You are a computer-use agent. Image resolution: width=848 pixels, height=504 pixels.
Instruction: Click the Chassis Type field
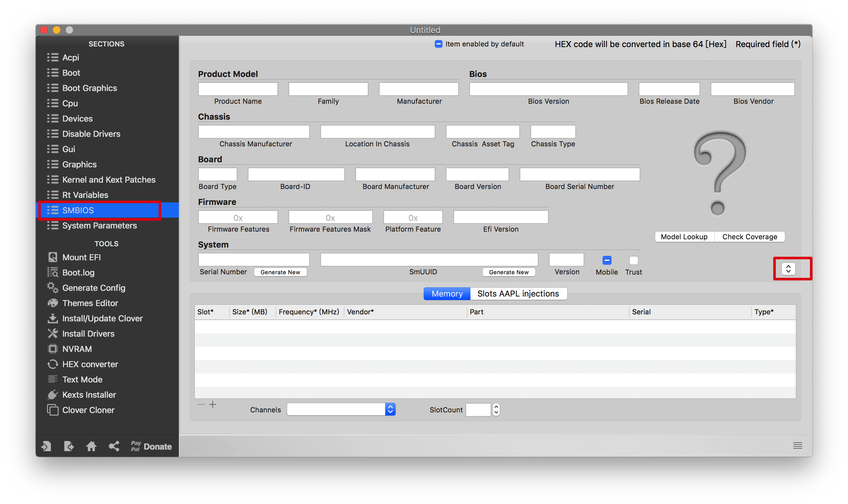click(553, 132)
